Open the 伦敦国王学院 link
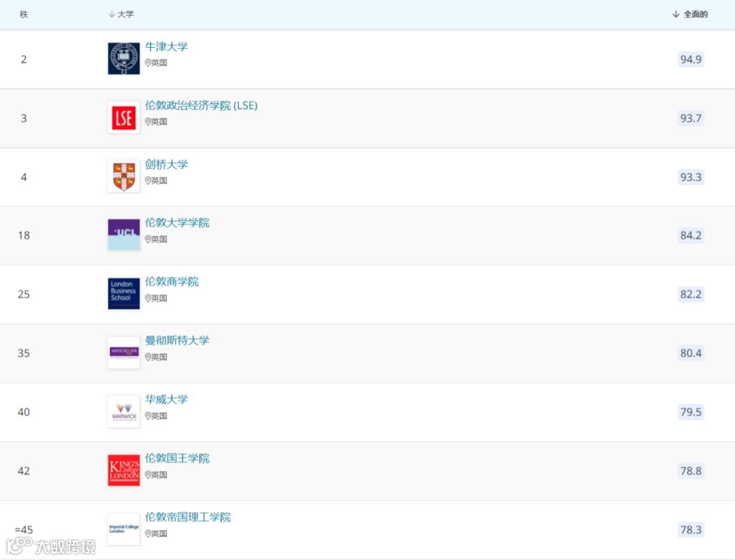The width and height of the screenshot is (735, 560). pos(177,459)
